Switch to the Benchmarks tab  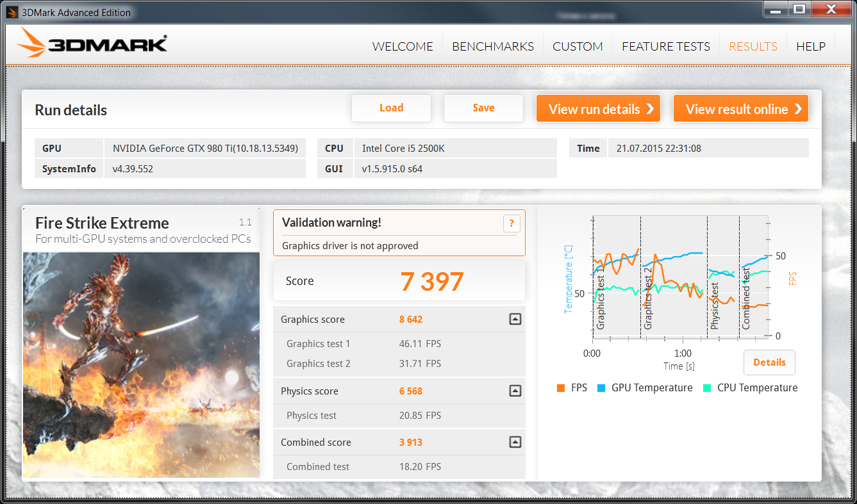493,47
